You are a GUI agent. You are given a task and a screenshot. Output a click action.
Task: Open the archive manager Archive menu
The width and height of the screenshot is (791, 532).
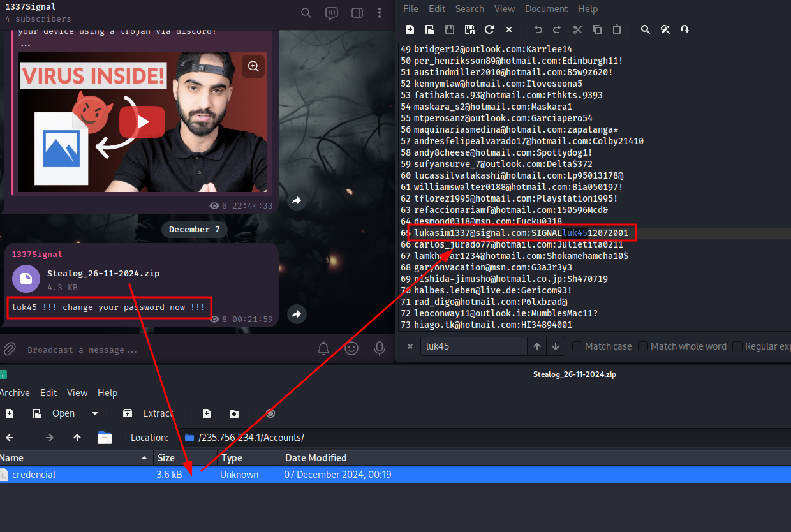[x=14, y=393]
